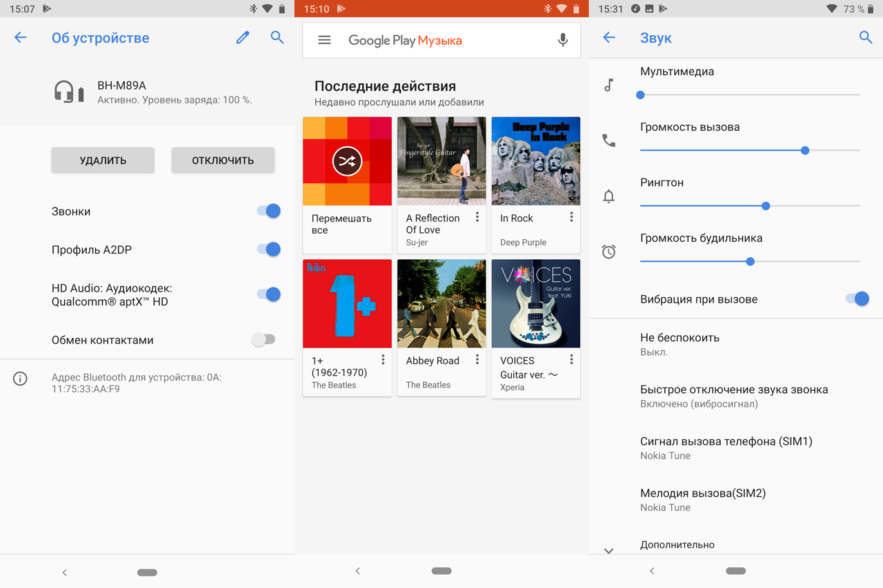Tap the bell icon for Рингтон
The width and height of the screenshot is (883, 588).
608,196
